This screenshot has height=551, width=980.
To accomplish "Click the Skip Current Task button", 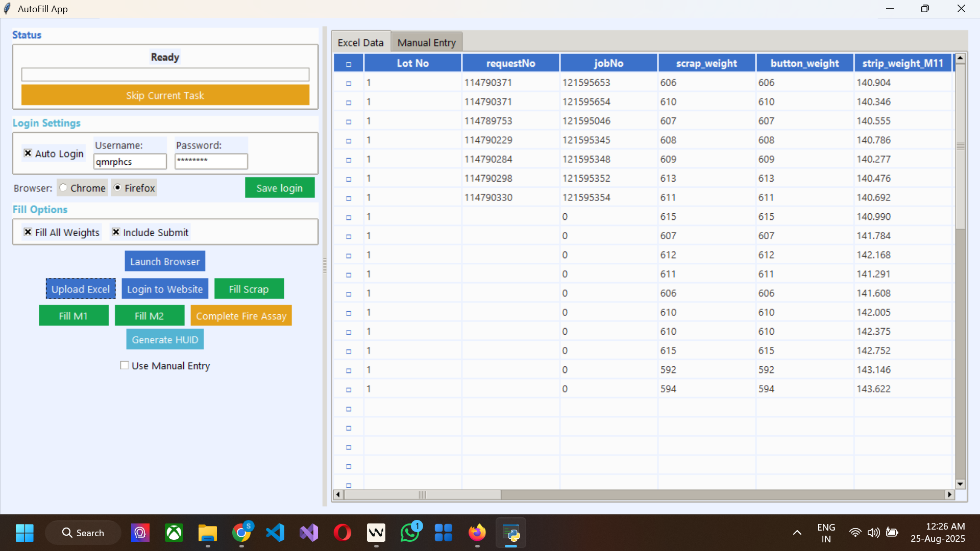I will tap(164, 95).
